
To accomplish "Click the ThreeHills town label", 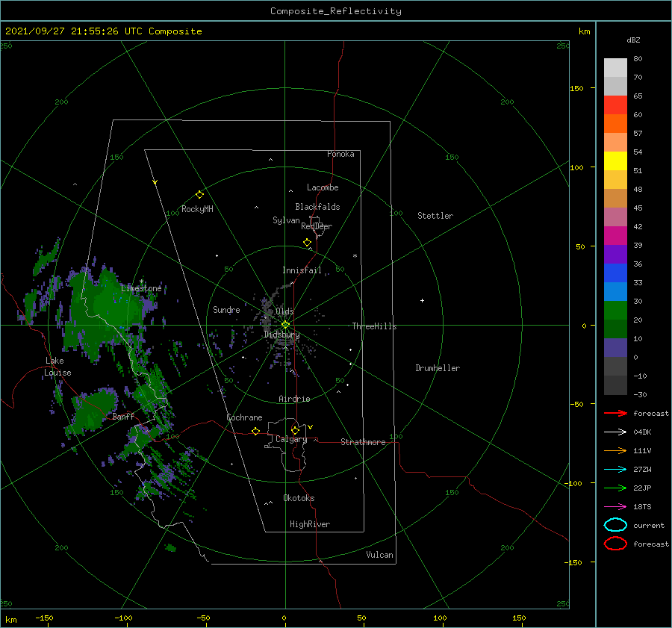I will 374,326.
